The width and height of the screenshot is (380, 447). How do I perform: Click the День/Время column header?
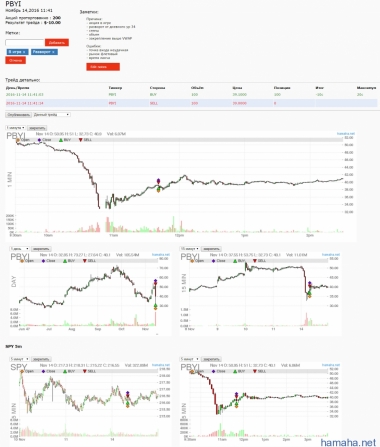click(17, 88)
